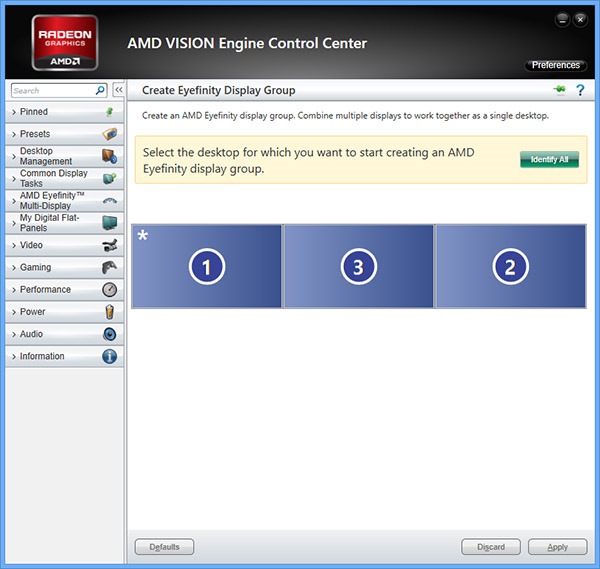Click the search magnifier icon
This screenshot has height=569, width=600.
pyautogui.click(x=100, y=90)
